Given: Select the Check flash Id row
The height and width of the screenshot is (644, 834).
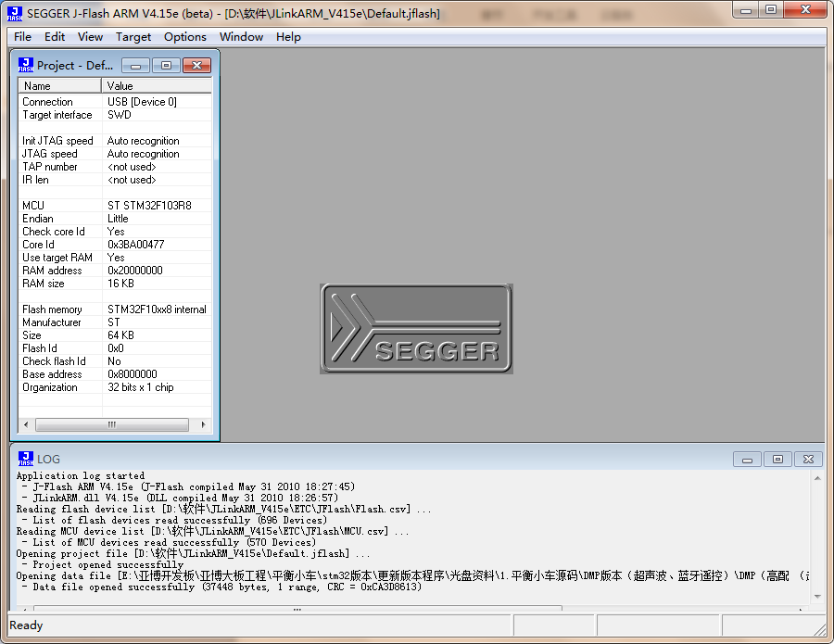Looking at the screenshot, I should click(x=115, y=361).
